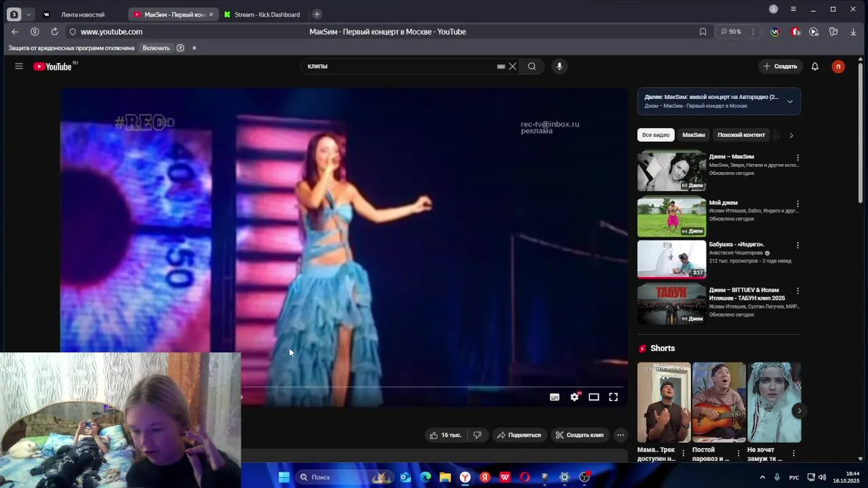Play Бабушка «Индиго» thumbnail
The height and width of the screenshot is (488, 868).
pos(671,259)
